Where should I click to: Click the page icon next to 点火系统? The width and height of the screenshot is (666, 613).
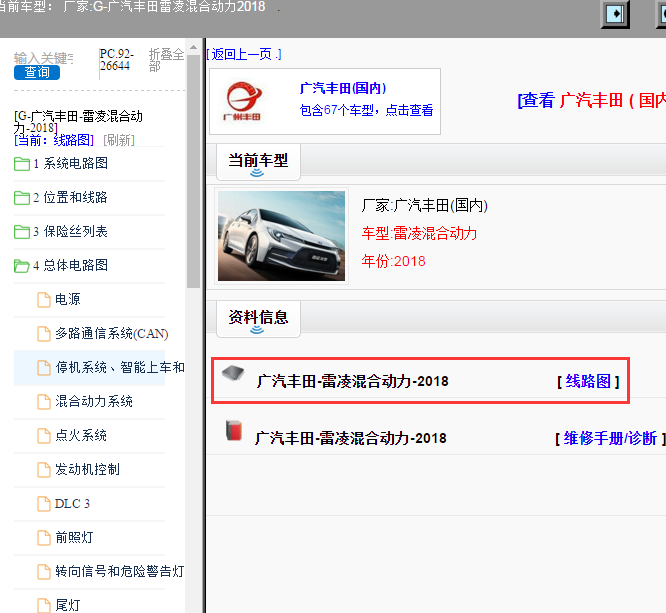pyautogui.click(x=44, y=436)
